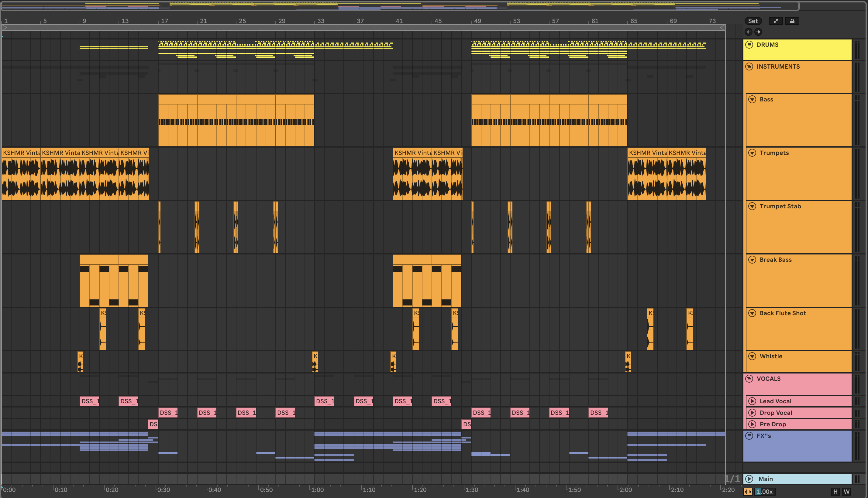Toggle the Automation Mode icon
868x498 pixels.
[x=776, y=21]
